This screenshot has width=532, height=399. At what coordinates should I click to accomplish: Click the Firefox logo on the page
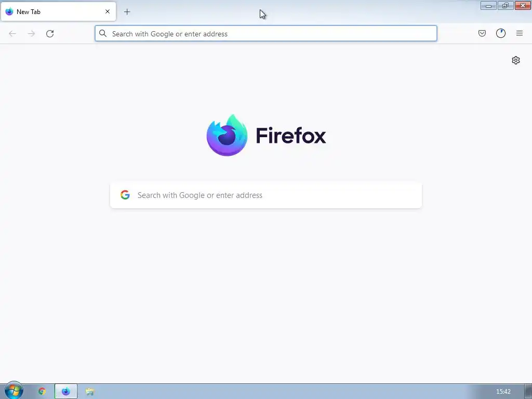click(x=266, y=136)
